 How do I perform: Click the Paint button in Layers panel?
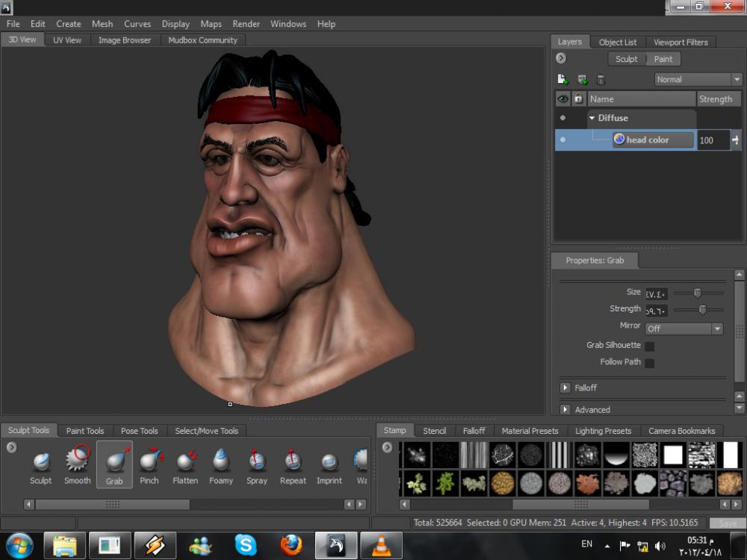tap(663, 59)
